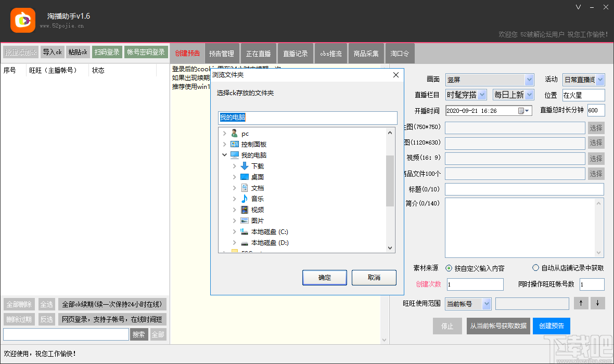The width and height of the screenshot is (614, 364).
Task: Click 从当前帐号获取数据 button
Action: click(x=498, y=326)
